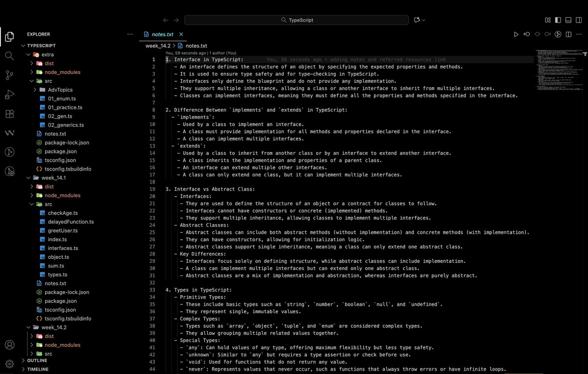Click the TypeScript command center search box

(296, 20)
